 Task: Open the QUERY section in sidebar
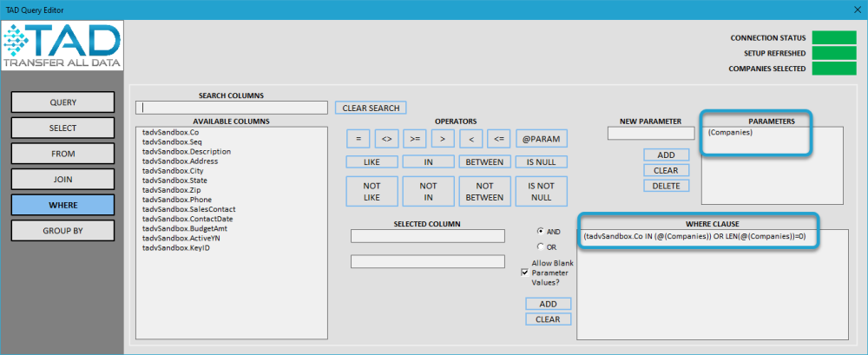(63, 102)
